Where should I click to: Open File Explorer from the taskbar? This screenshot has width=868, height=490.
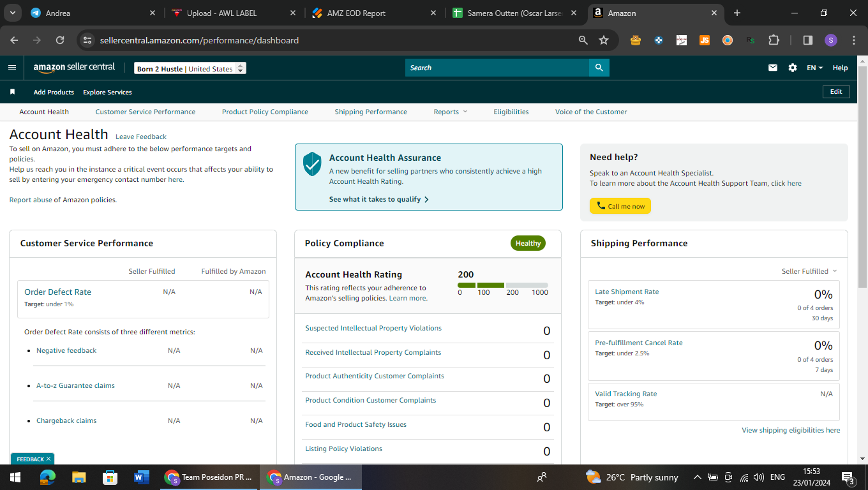tap(79, 477)
